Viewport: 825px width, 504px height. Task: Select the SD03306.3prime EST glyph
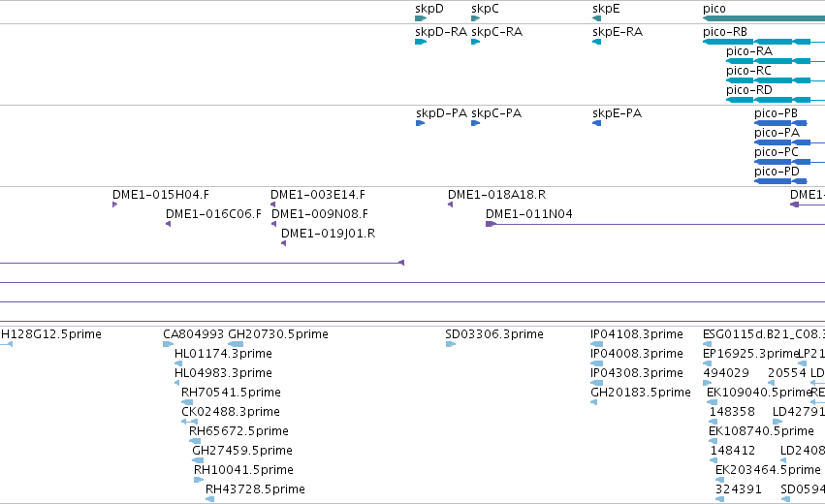click(451, 344)
